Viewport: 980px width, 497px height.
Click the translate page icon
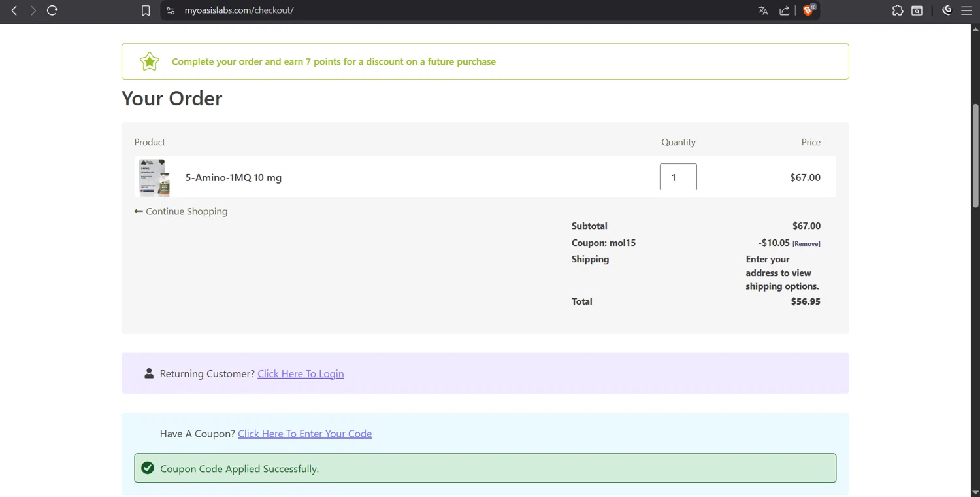click(x=763, y=10)
